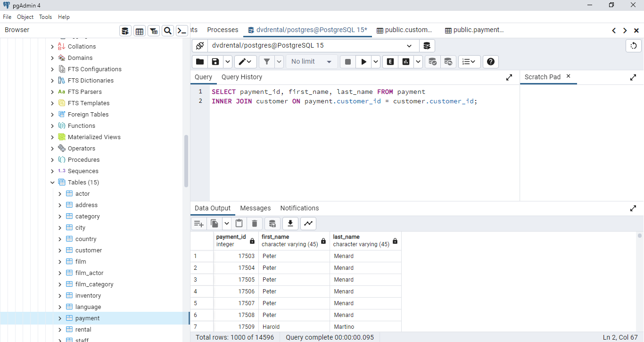Expand the customer table node
The height and width of the screenshot is (342, 644).
[x=60, y=250]
